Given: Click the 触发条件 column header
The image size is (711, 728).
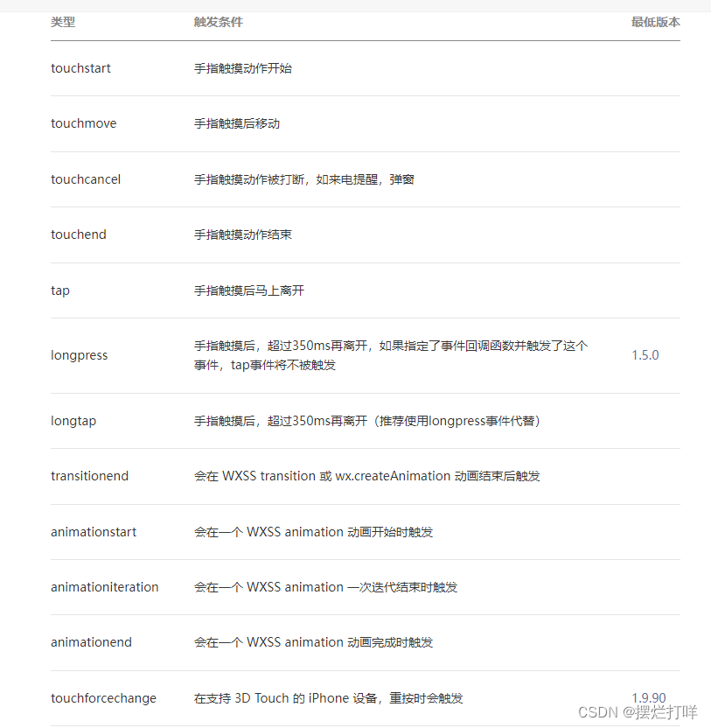Looking at the screenshot, I should pyautogui.click(x=218, y=22).
